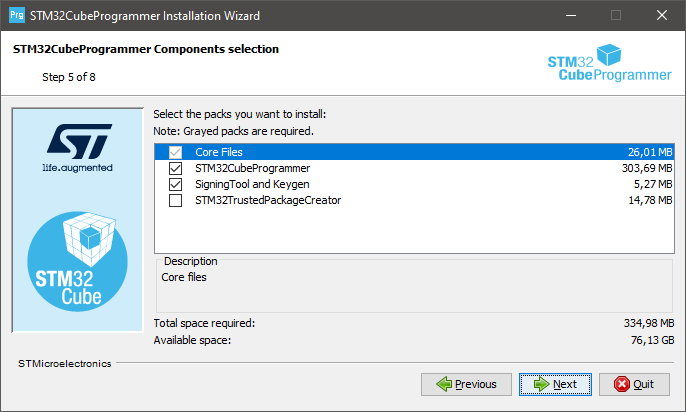Click the STMicroelectronics footer label

[65, 363]
